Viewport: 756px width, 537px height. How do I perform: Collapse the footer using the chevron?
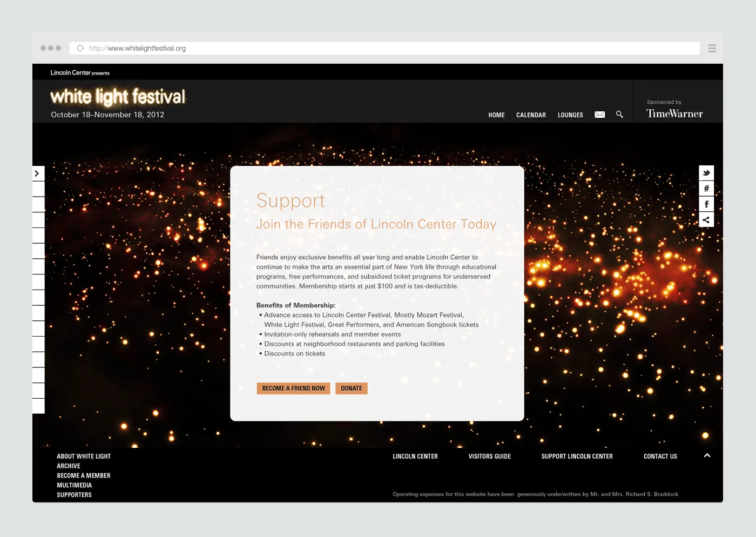707,455
